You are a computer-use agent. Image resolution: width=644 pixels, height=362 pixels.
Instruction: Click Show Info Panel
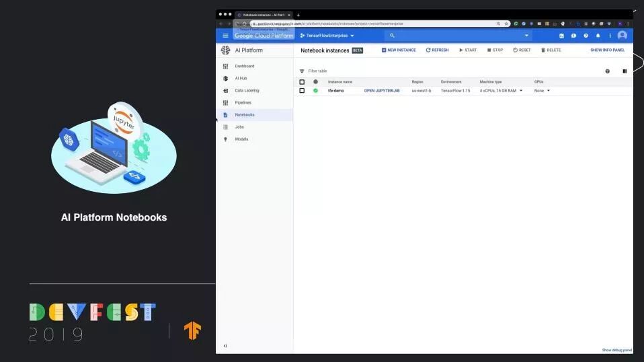click(608, 50)
